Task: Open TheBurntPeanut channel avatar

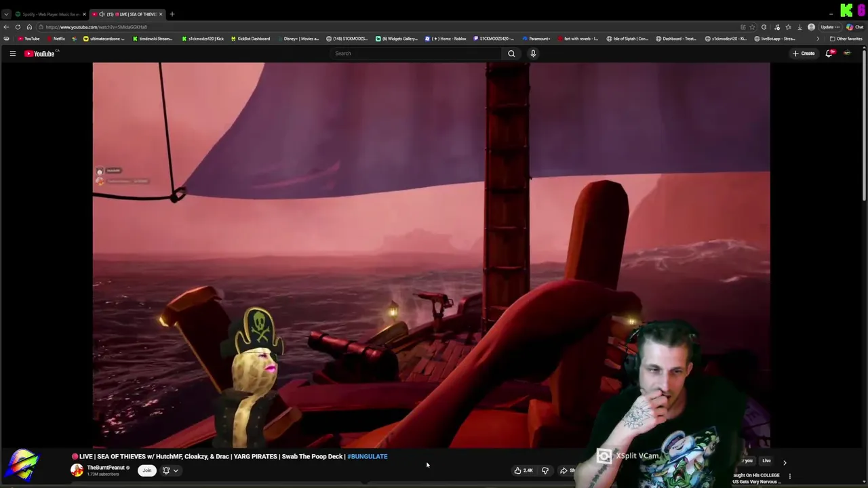Action: (x=77, y=470)
